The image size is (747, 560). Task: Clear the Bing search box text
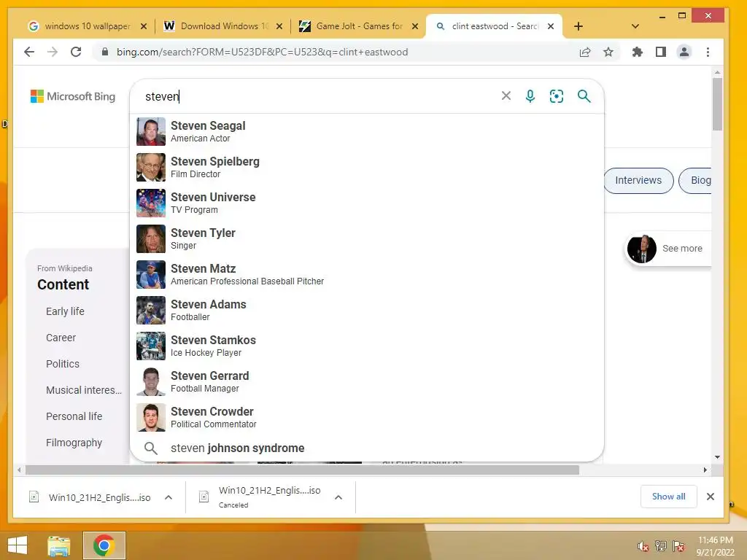[506, 96]
